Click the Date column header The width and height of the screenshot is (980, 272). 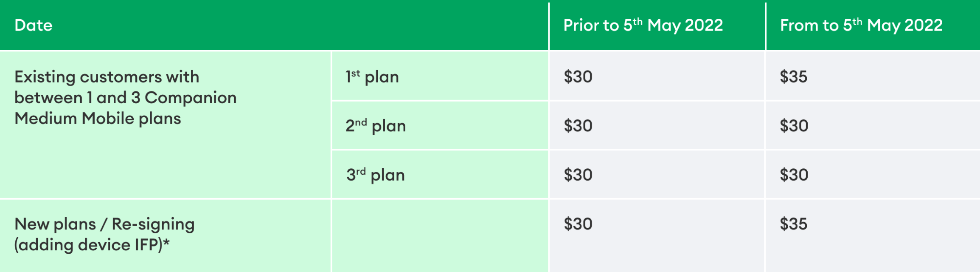(34, 25)
